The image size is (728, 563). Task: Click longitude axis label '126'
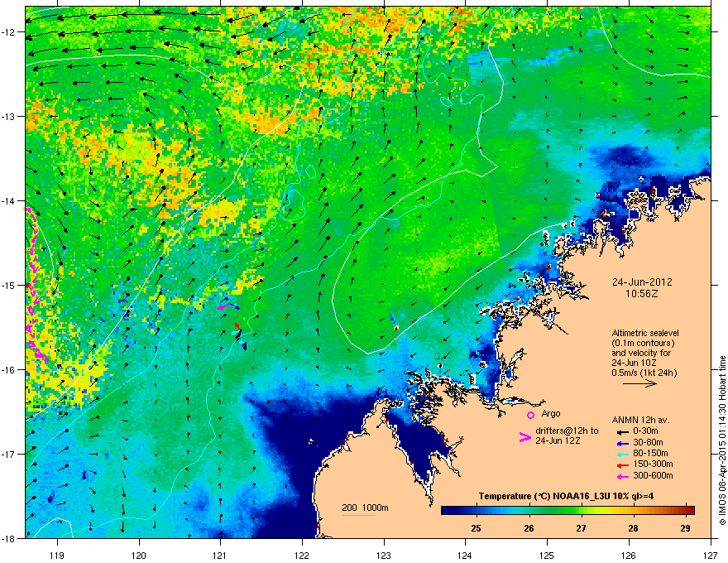pos(629,555)
